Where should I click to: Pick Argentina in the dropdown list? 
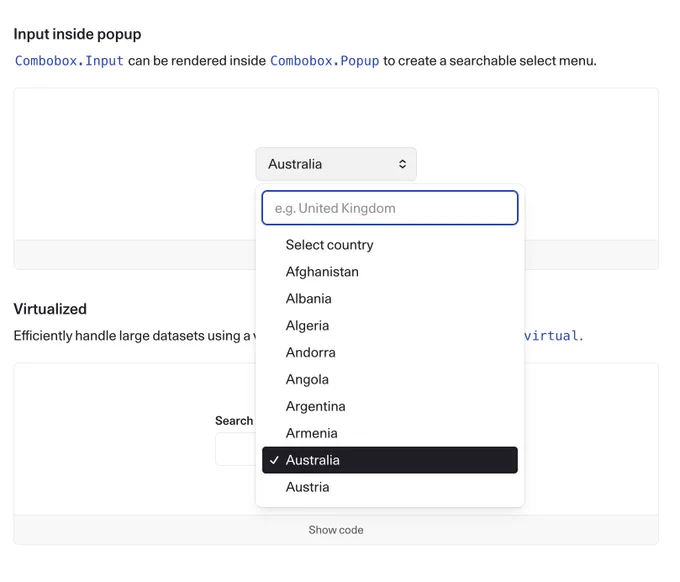pos(390,406)
